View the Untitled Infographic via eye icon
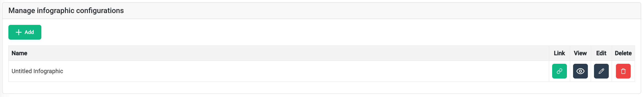 [580, 71]
